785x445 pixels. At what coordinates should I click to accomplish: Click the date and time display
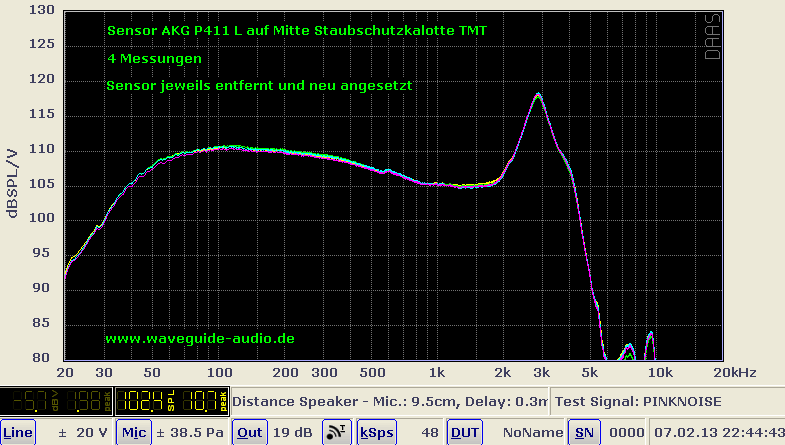point(718,432)
